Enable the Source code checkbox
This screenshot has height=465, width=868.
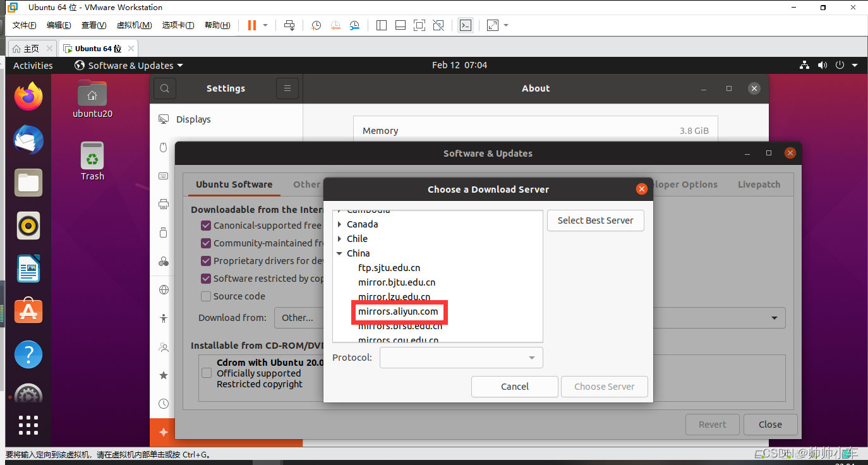tap(206, 296)
